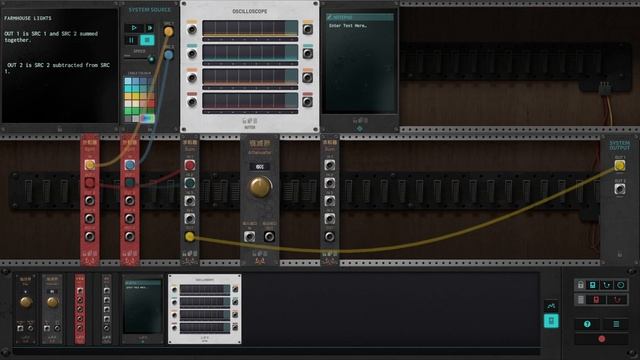Click the oscilloscope's second (teal) input jack
This screenshot has height=360, width=640.
click(x=192, y=53)
